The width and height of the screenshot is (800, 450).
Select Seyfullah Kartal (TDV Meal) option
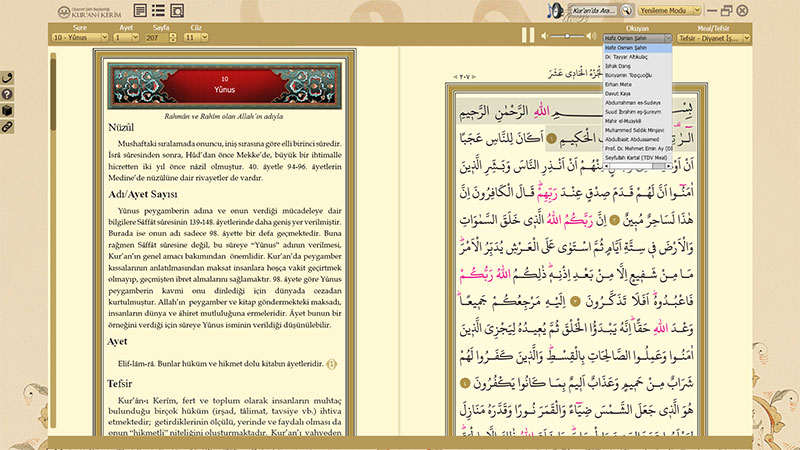click(637, 158)
